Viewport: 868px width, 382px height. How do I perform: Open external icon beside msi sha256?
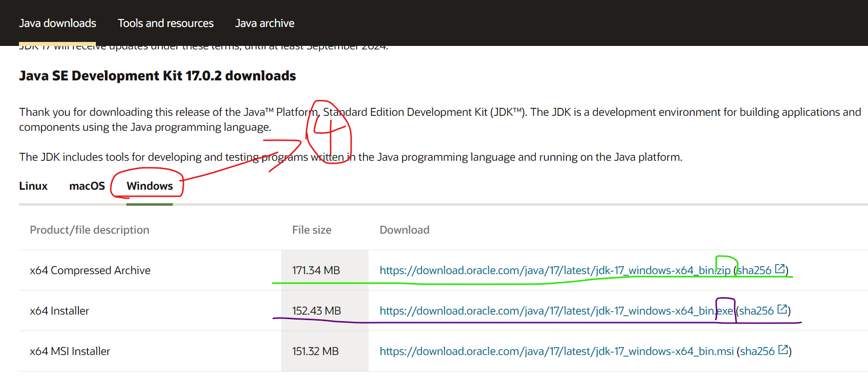pyautogui.click(x=783, y=350)
